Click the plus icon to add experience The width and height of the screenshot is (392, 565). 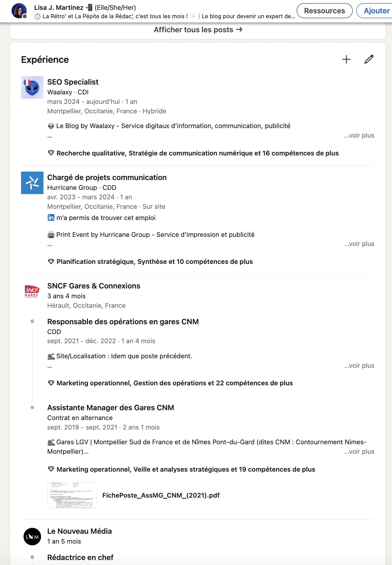tap(346, 59)
